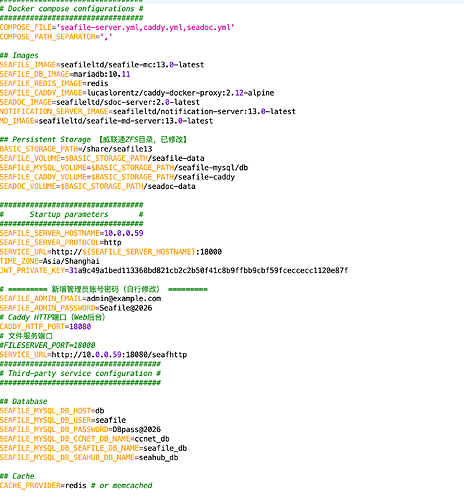The height and width of the screenshot is (500, 464).
Task: Click the SERVICE_URL line ending in /seafhttp
Action: pos(93,354)
